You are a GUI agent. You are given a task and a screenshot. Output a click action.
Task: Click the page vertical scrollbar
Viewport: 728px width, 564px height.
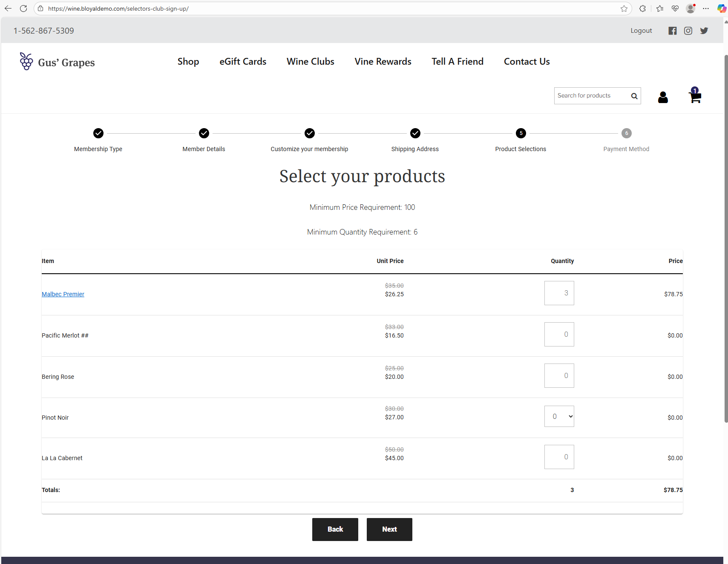(x=726, y=238)
